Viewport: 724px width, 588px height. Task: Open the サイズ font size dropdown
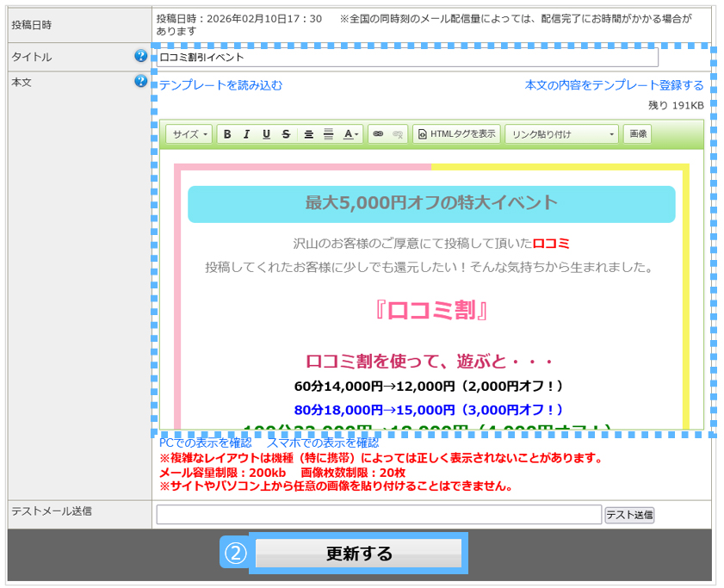[x=189, y=134]
